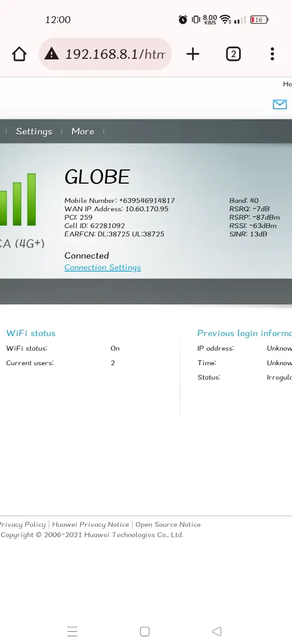Open the Privacy Policy link
The image size is (292, 644).
tap(23, 524)
